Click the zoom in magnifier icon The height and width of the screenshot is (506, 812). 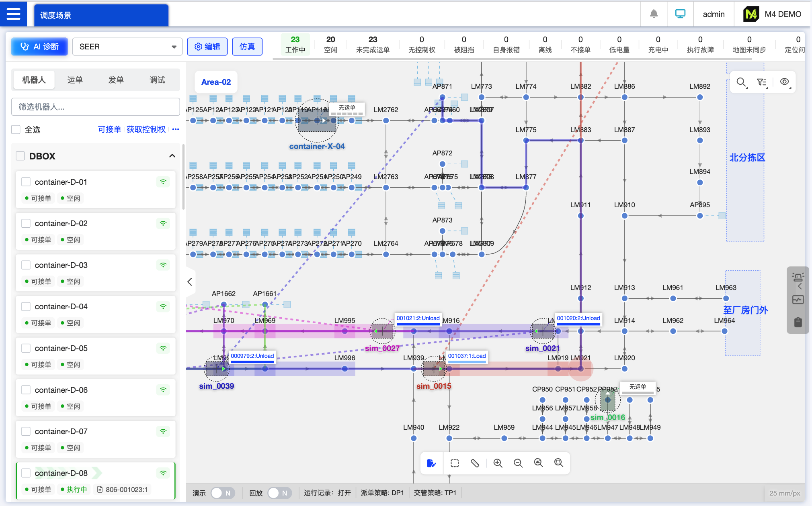[x=498, y=463]
